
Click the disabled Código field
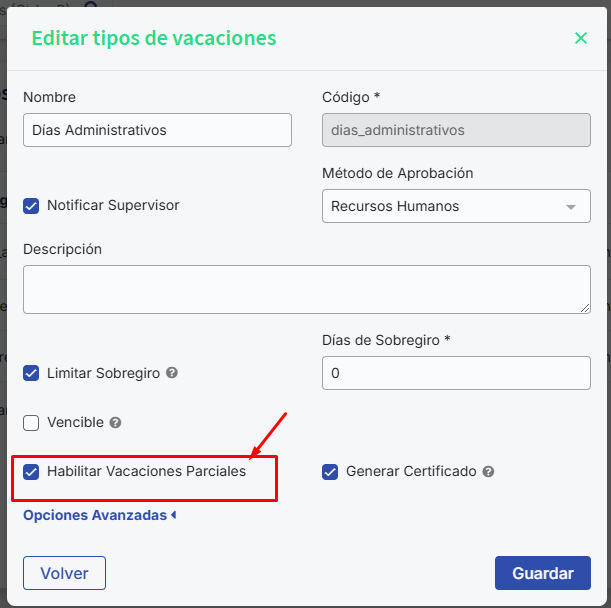coord(456,130)
